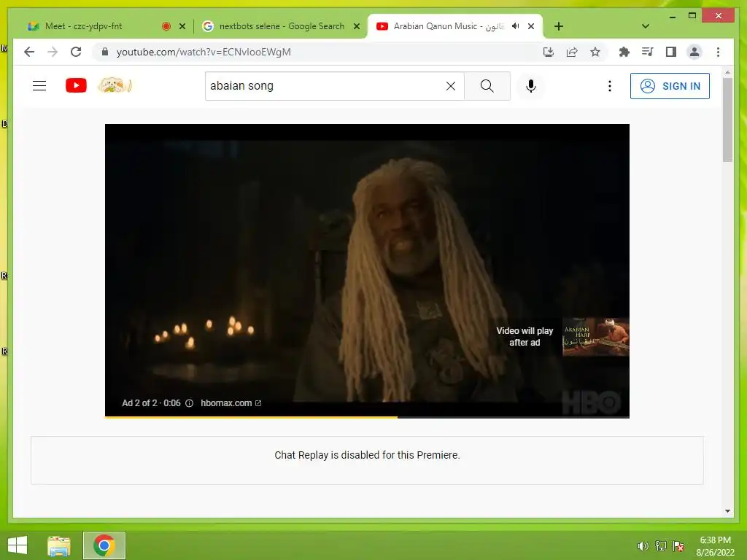Click the taskbar clock 6:38 PM
747x560 pixels.
(x=715, y=540)
